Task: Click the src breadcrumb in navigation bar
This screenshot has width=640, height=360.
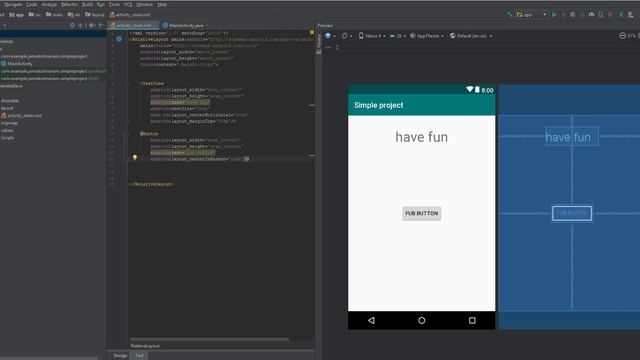Action: click(35, 15)
